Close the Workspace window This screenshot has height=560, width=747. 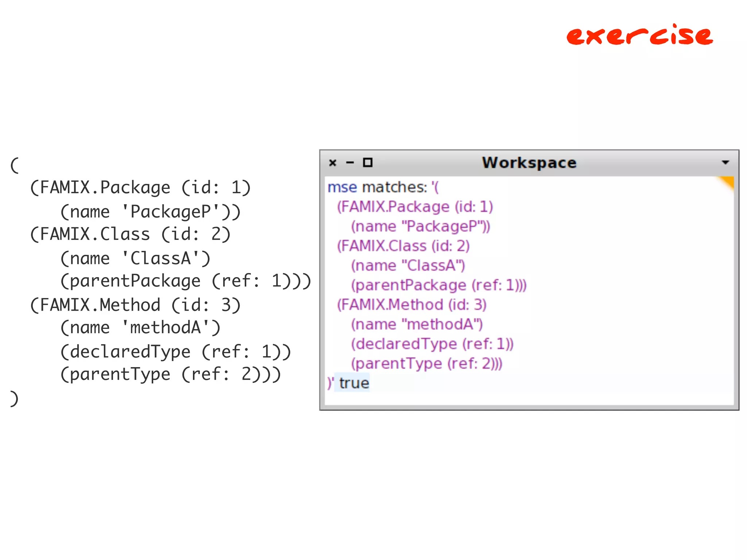point(333,163)
